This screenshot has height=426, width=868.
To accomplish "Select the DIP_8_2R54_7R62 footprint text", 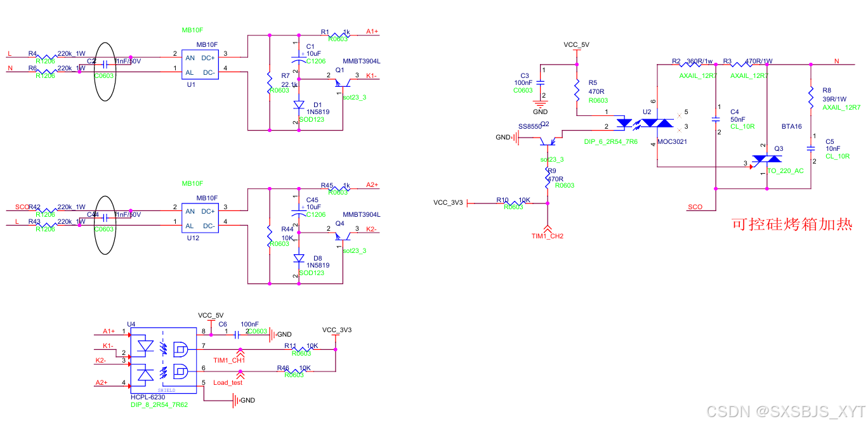I will 159,405.
